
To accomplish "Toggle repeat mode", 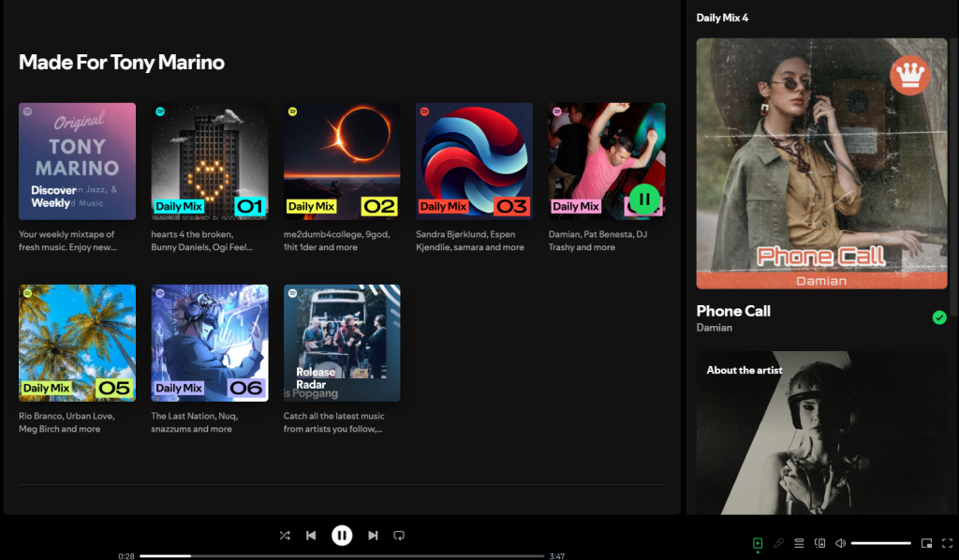I will pyautogui.click(x=399, y=536).
